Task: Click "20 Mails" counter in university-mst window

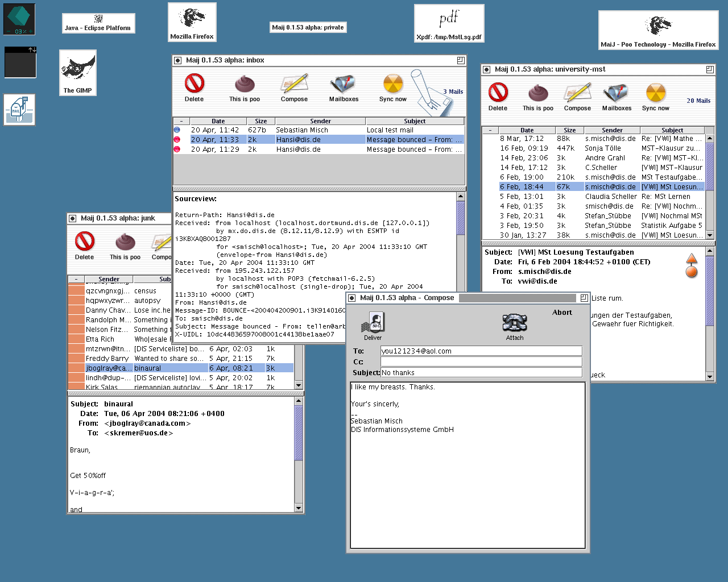Action: tap(698, 101)
